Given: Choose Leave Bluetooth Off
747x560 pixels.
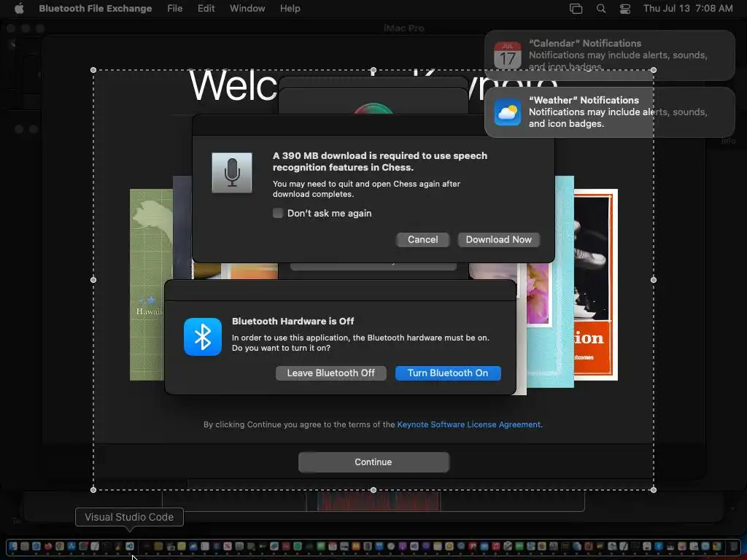Looking at the screenshot, I should [x=330, y=373].
